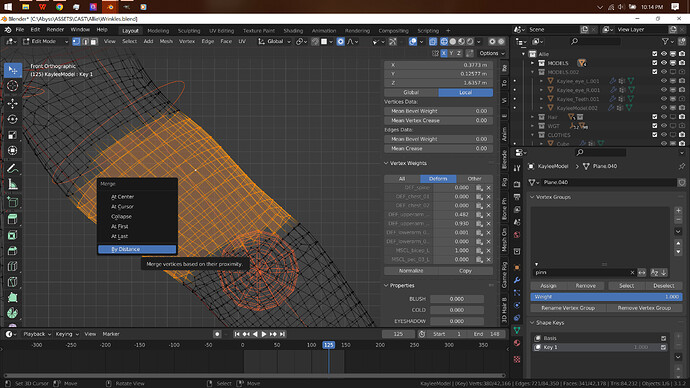This screenshot has width=690, height=388.
Task: Select the Measure tool
Action: click(x=12, y=184)
